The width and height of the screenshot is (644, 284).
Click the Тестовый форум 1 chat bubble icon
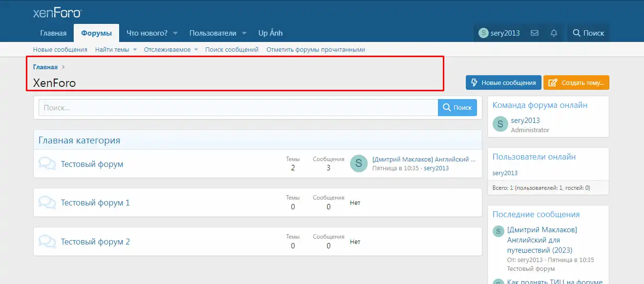tap(47, 203)
